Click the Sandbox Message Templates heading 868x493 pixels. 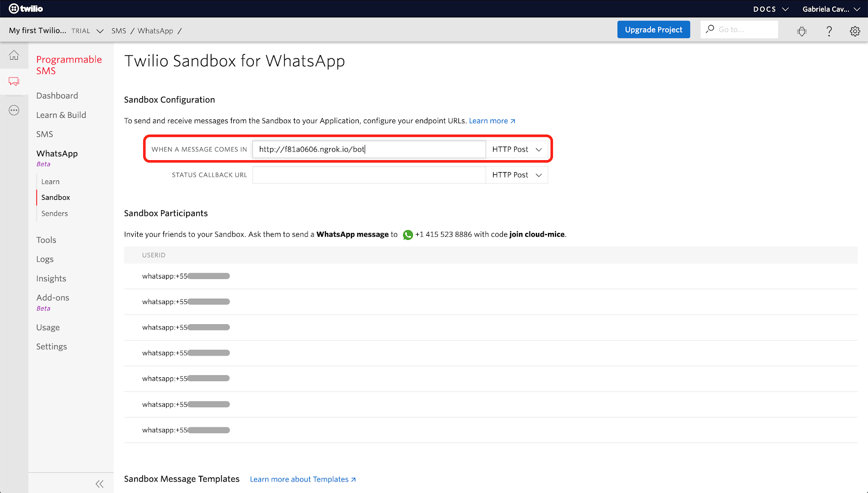click(182, 479)
